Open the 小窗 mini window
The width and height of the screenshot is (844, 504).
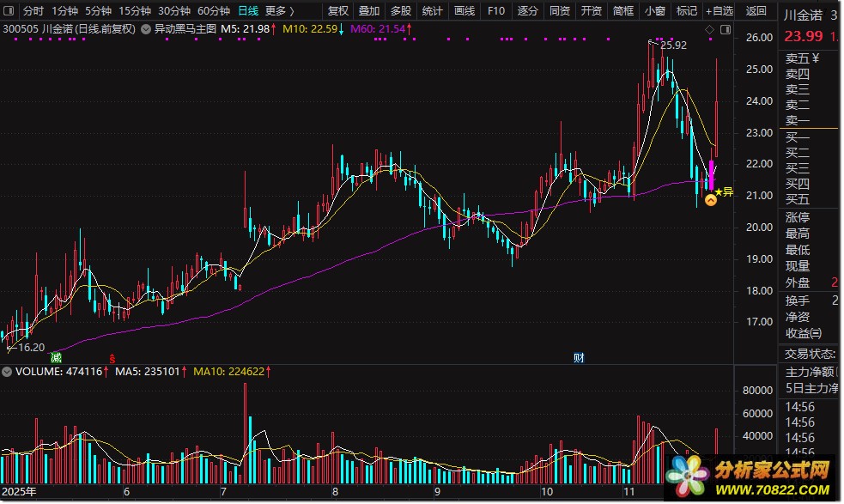655,11
